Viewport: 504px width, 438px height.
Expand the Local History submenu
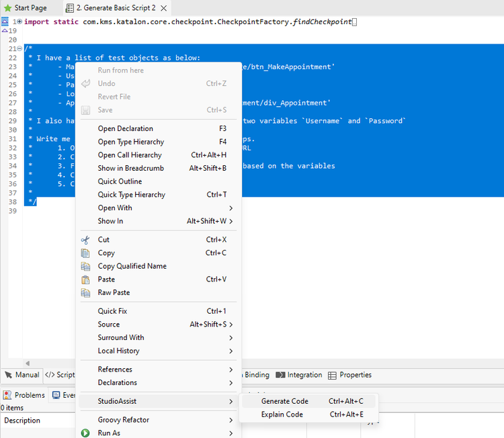point(230,351)
